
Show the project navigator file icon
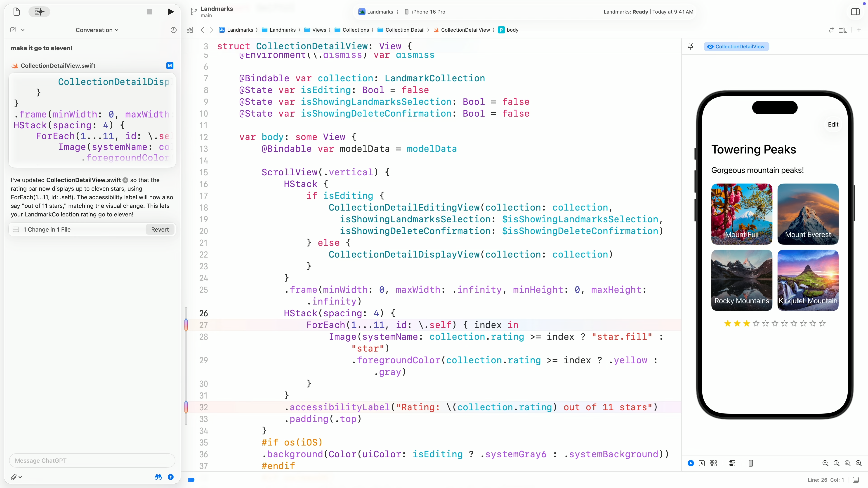(x=17, y=12)
